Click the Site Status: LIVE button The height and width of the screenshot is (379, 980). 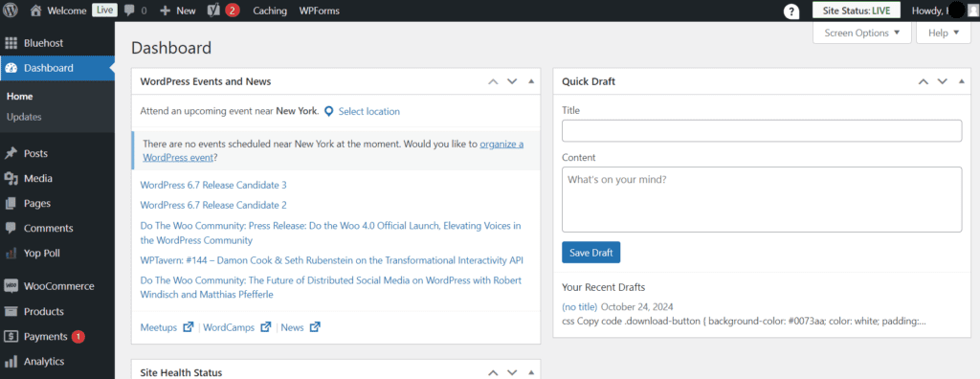(x=856, y=11)
